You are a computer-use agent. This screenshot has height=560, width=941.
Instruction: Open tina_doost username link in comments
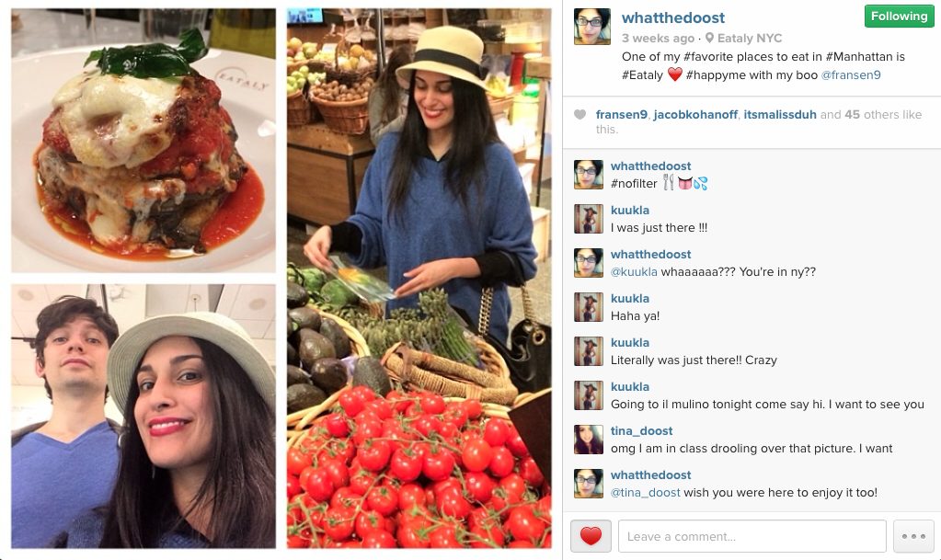click(641, 431)
